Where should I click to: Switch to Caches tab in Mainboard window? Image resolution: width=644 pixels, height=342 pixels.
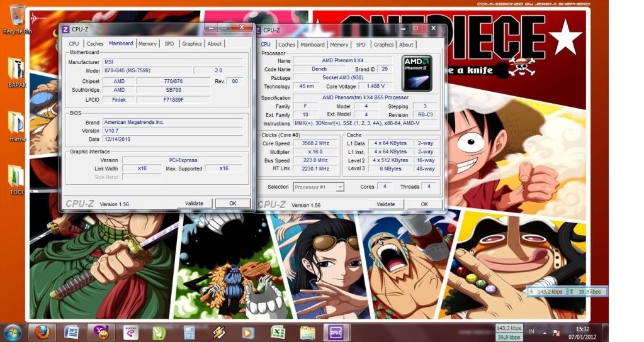tap(95, 44)
